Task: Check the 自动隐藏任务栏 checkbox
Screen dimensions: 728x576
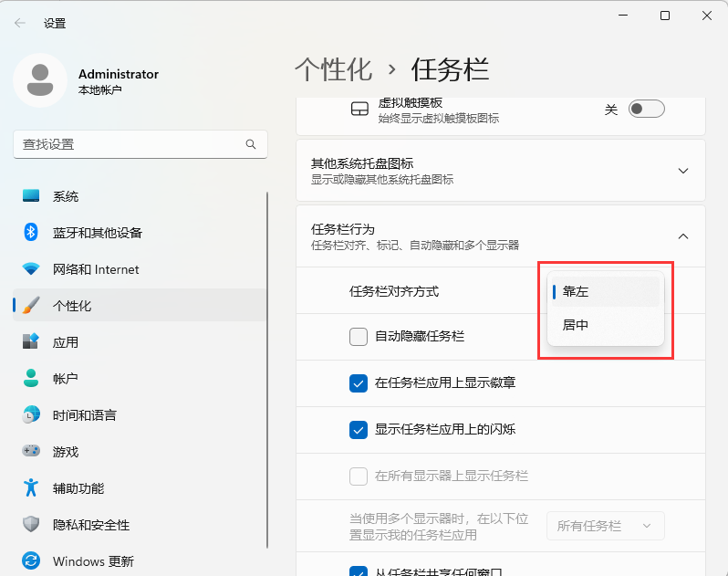Action: tap(358, 337)
